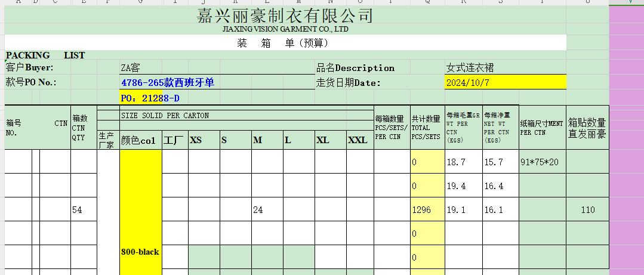Click the XXL size column header
This screenshot has height=275, width=644.
pos(358,141)
